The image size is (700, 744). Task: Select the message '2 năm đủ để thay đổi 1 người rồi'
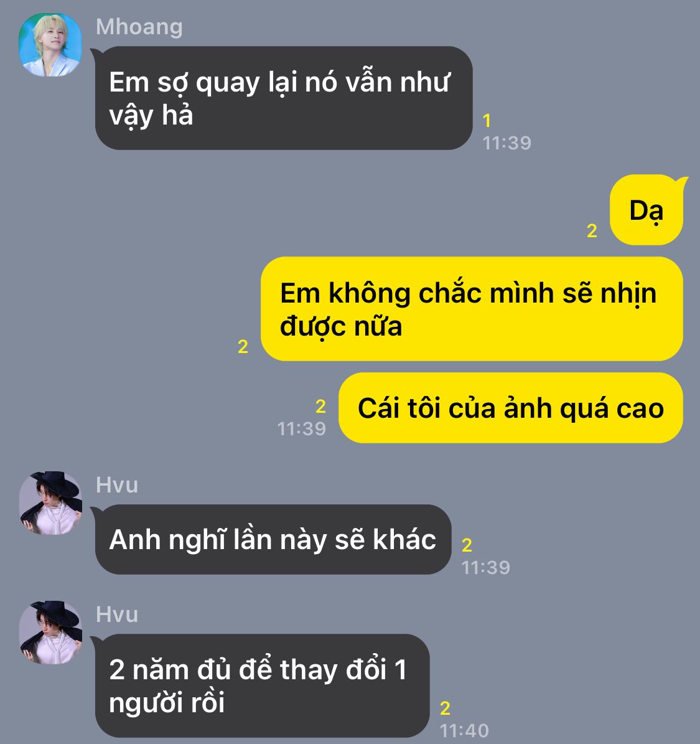(x=262, y=685)
